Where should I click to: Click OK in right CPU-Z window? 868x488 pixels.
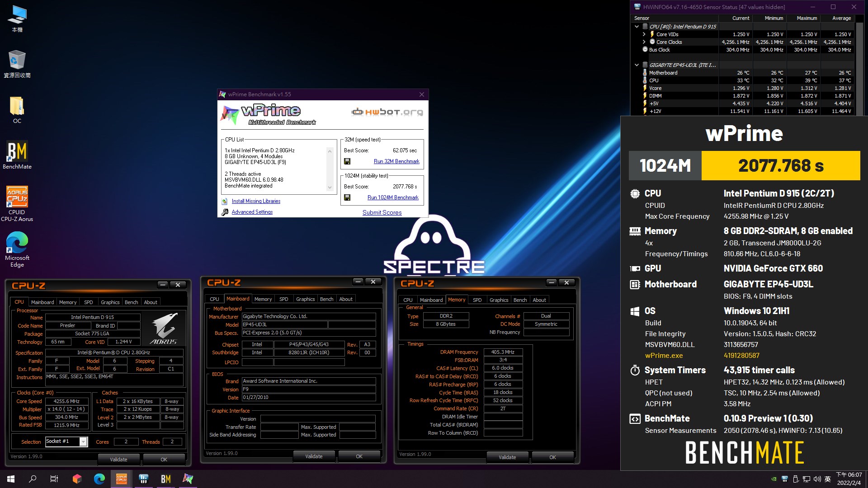point(552,457)
